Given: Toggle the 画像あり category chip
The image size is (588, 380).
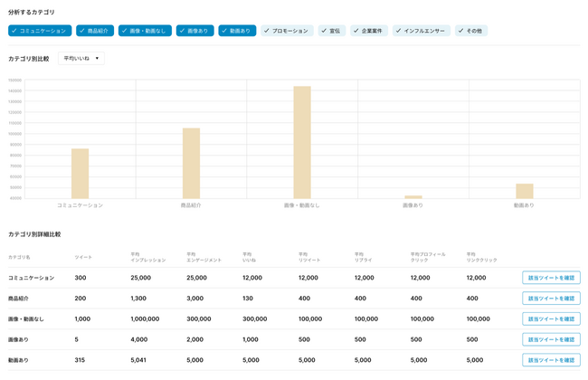Looking at the screenshot, I should (194, 31).
